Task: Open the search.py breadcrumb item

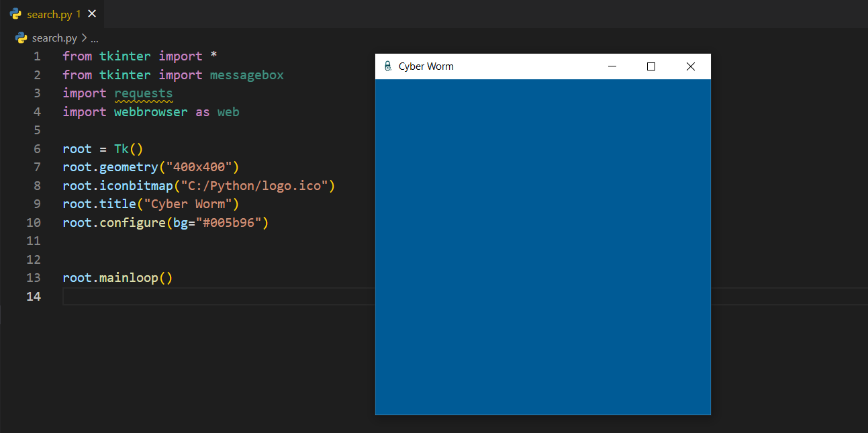Action: pos(54,38)
